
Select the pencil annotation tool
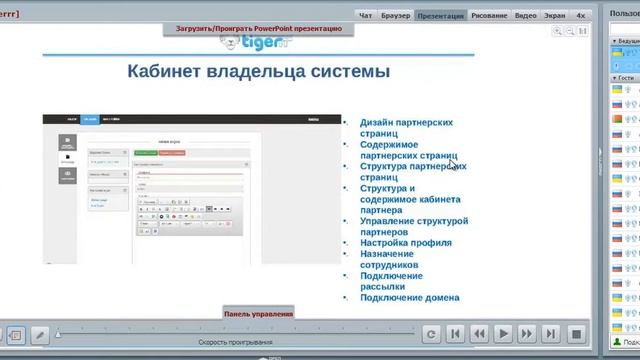[40, 335]
